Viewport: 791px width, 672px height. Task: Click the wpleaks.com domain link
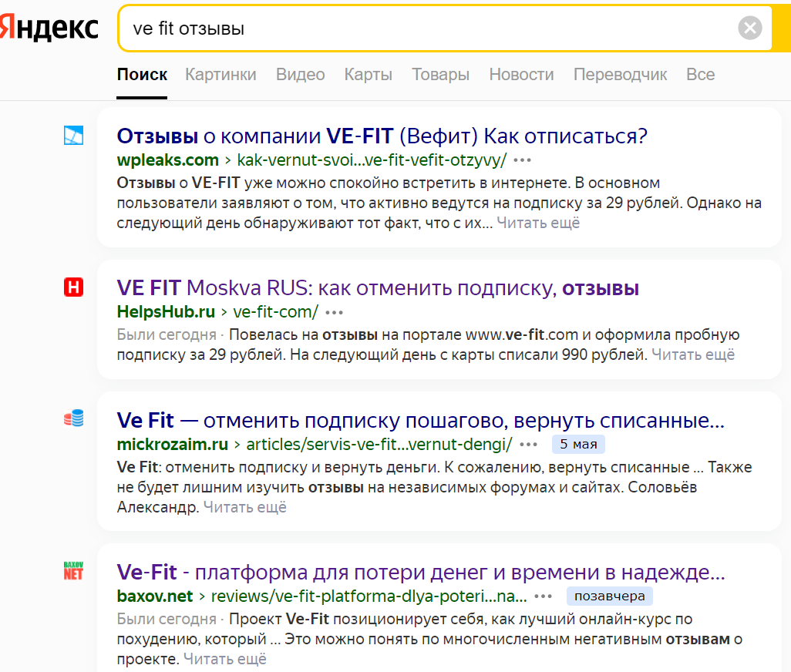[x=167, y=160]
